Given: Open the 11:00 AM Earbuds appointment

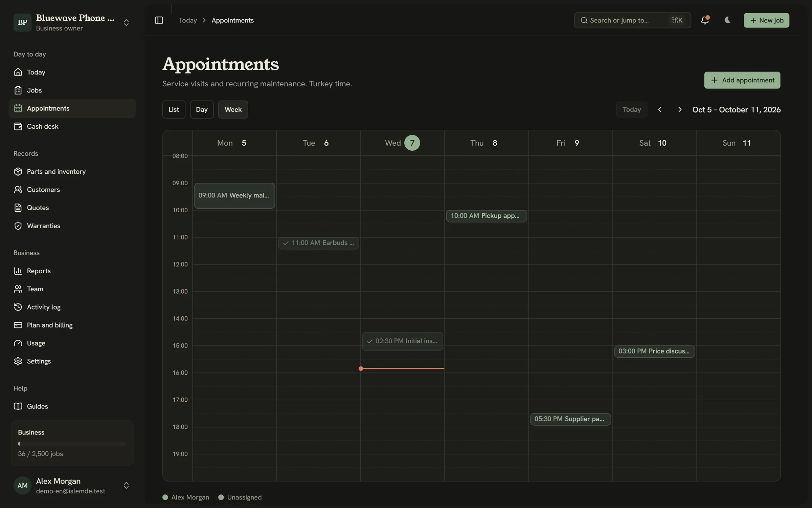Looking at the screenshot, I should coord(318,243).
